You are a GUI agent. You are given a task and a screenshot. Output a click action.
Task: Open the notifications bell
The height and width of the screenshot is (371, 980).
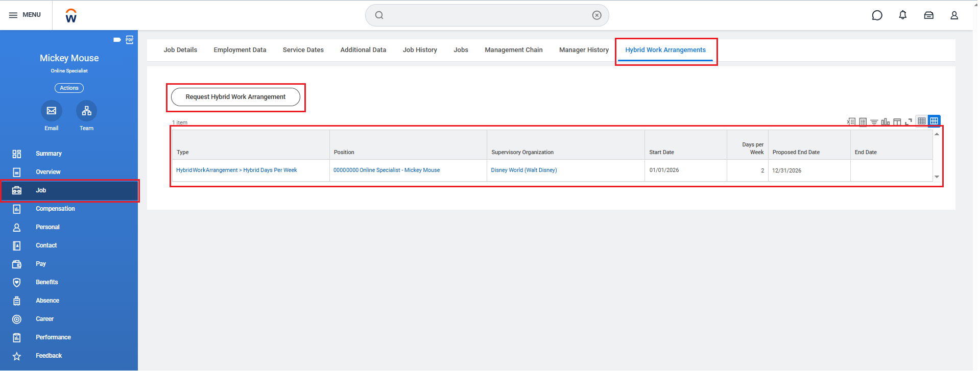[903, 15]
